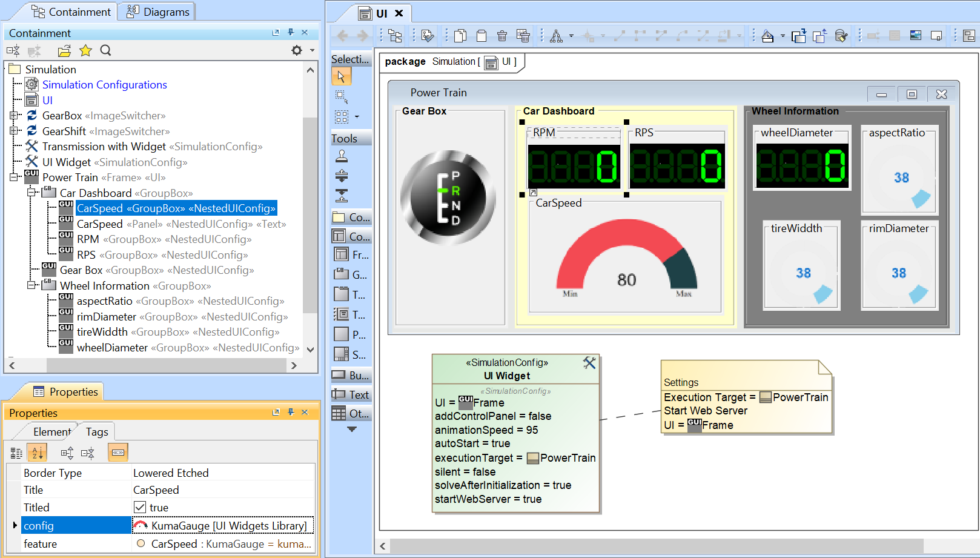
Task: Click the collapse all icon in Containment toolbar
Action: (13, 50)
